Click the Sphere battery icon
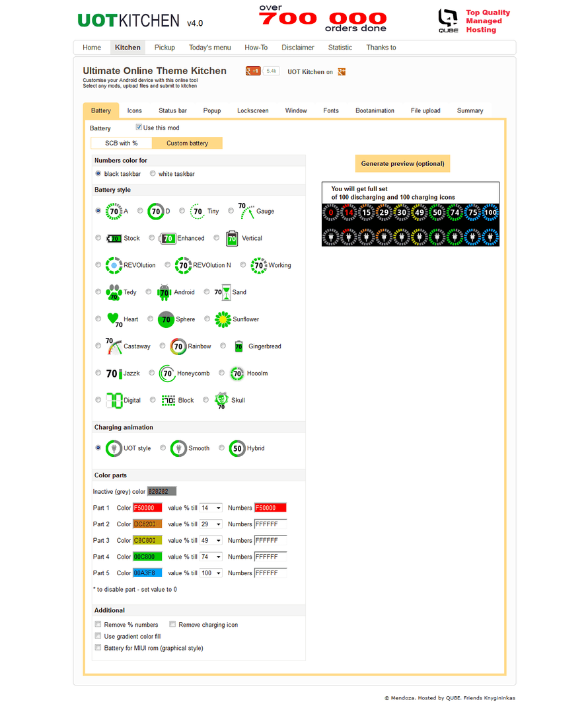This screenshot has height=714, width=588. (166, 319)
